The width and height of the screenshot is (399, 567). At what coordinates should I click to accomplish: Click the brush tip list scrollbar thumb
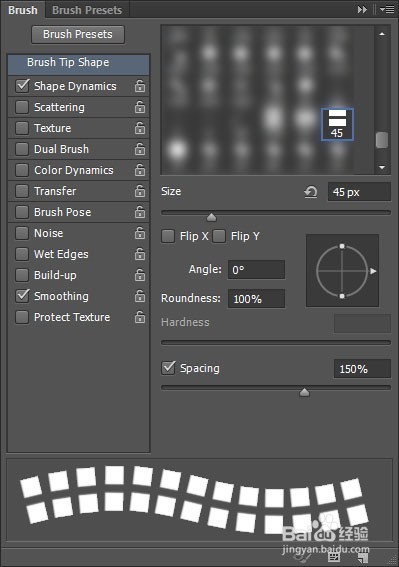382,140
